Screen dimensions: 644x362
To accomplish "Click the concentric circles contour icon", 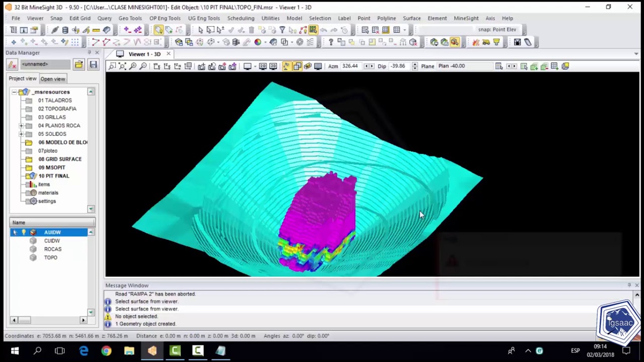I will tap(299, 42).
